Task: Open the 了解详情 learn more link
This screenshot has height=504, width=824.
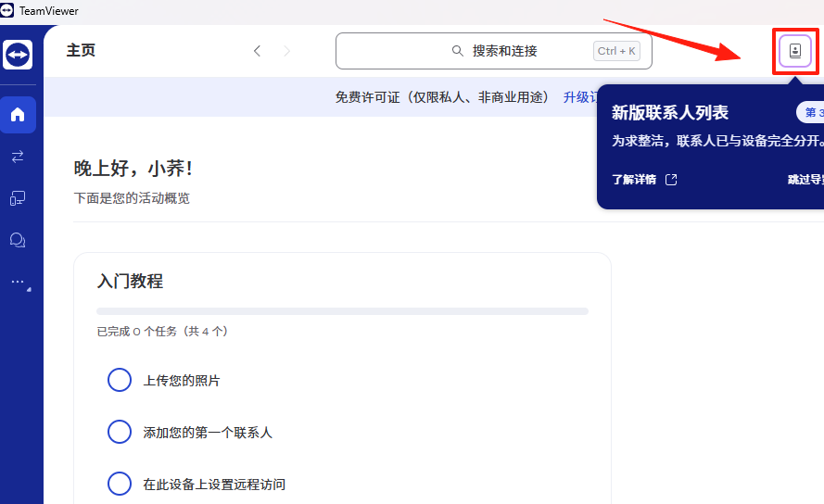Action: tap(634, 180)
